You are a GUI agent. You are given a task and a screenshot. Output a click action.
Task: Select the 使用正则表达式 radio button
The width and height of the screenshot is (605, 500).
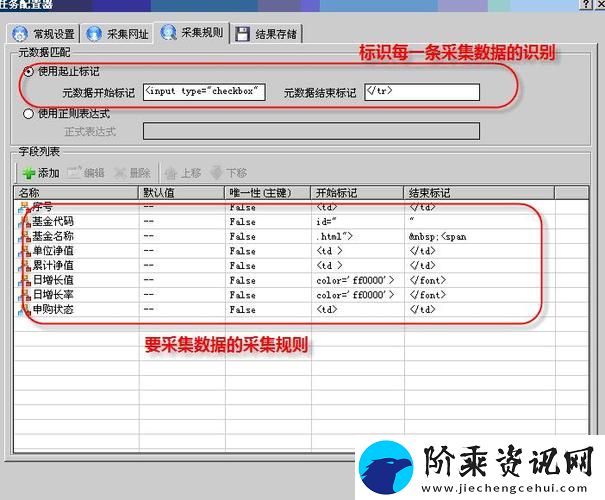tap(28, 114)
